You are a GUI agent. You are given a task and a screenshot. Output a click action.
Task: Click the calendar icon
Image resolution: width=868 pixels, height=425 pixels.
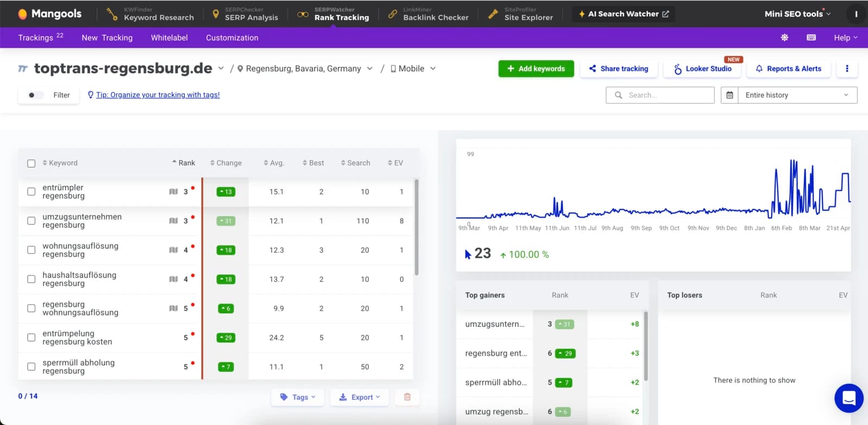click(730, 95)
